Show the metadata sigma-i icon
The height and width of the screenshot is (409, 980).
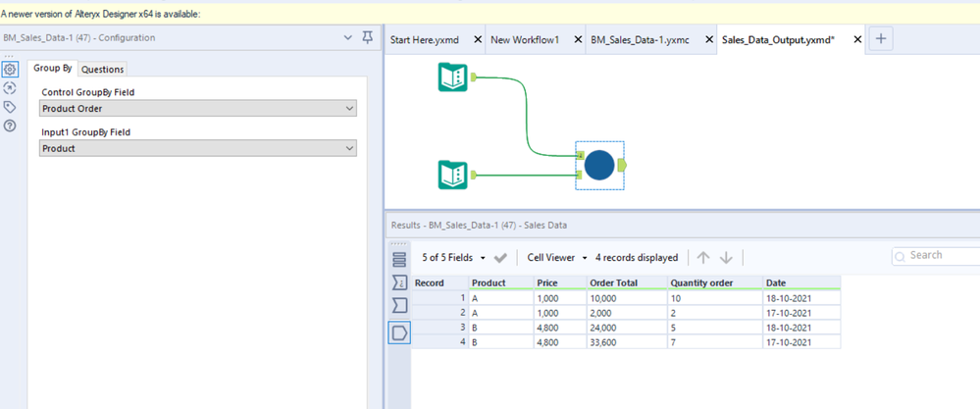pyautogui.click(x=398, y=282)
